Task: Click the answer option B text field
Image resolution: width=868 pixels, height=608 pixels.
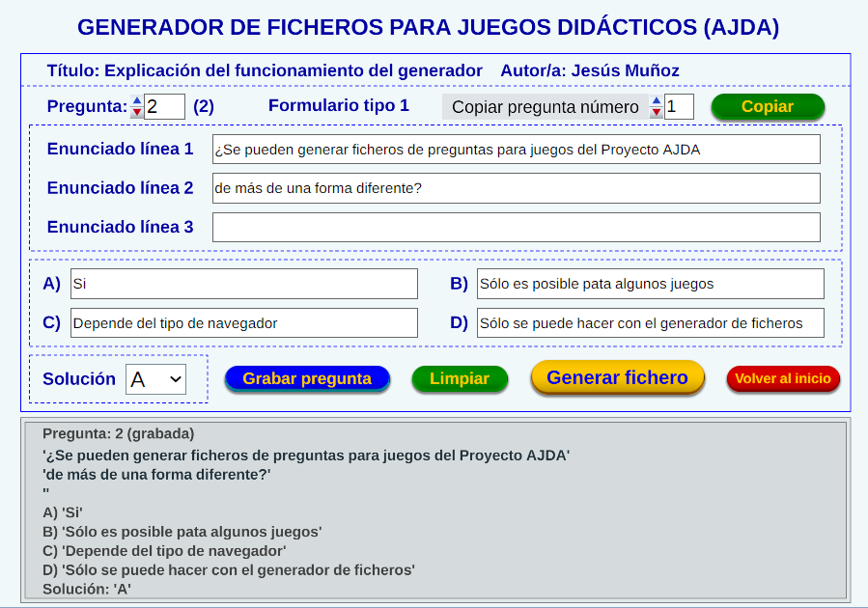Action: pyautogui.click(x=650, y=284)
